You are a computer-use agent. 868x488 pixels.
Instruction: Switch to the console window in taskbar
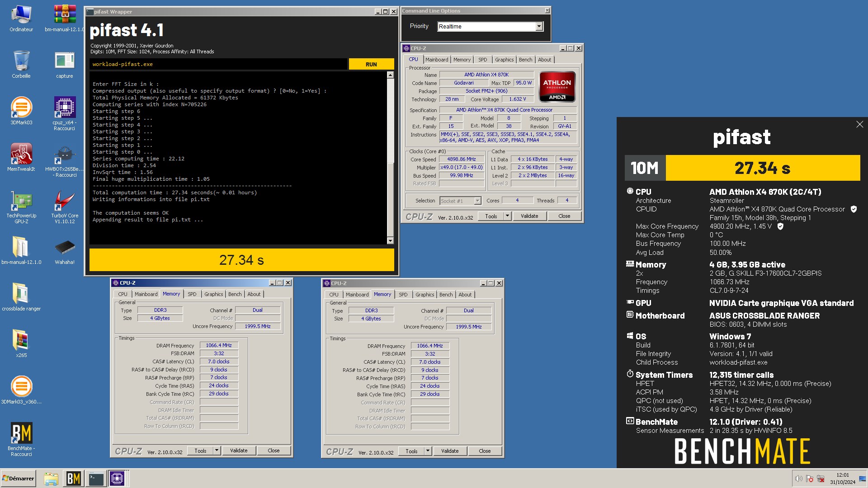[x=96, y=479]
